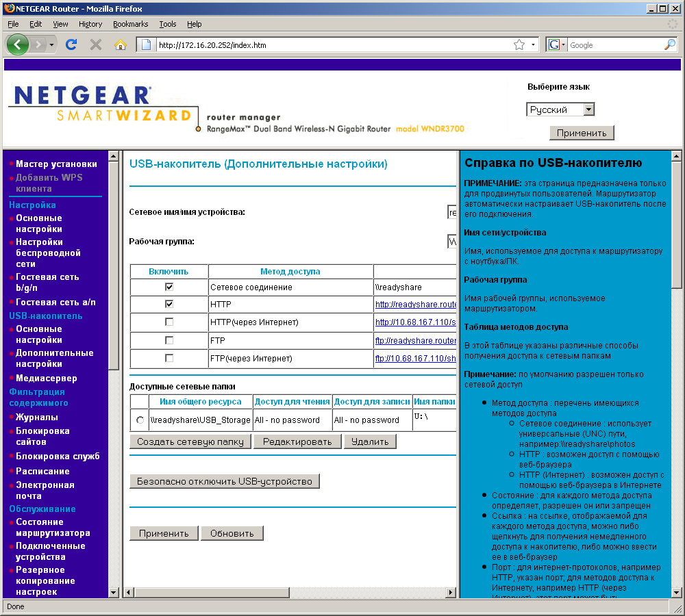The height and width of the screenshot is (616, 685).
Task: Open Журналы in sidebar
Action: [x=37, y=418]
